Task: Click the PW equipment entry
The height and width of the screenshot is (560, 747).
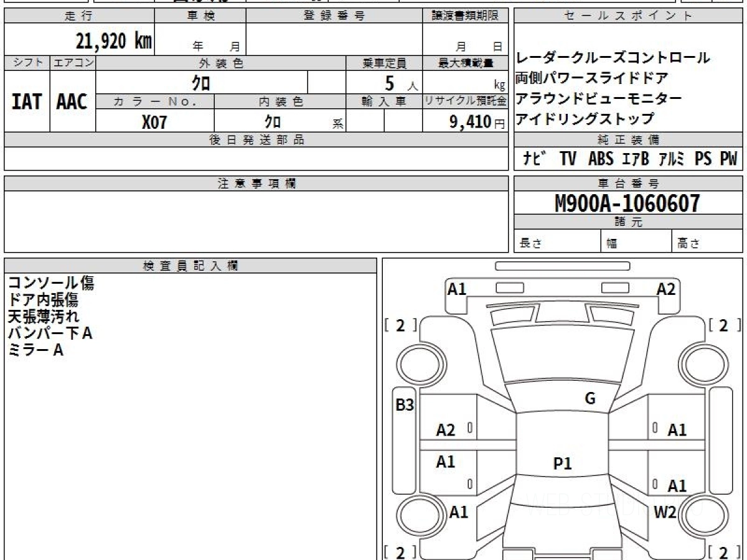Action: 728,159
